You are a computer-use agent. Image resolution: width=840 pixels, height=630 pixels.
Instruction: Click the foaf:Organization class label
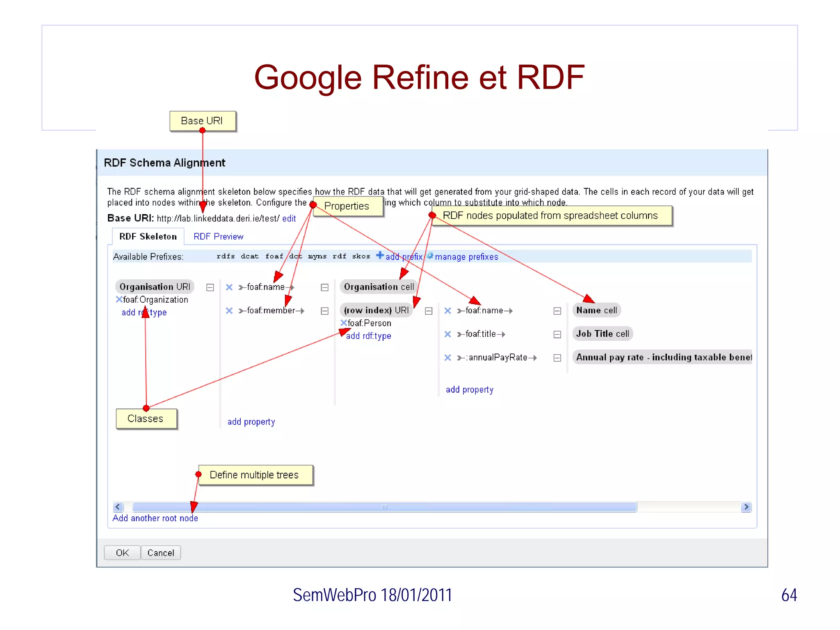(155, 300)
